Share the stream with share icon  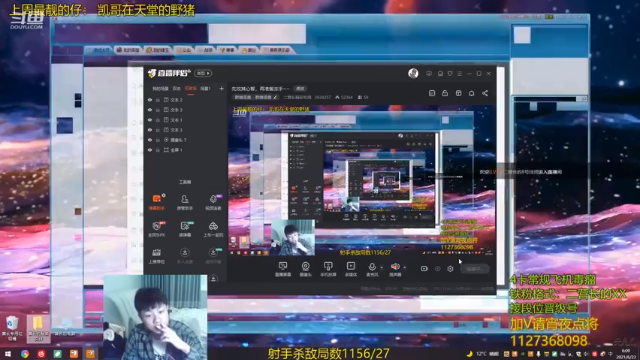click(485, 93)
